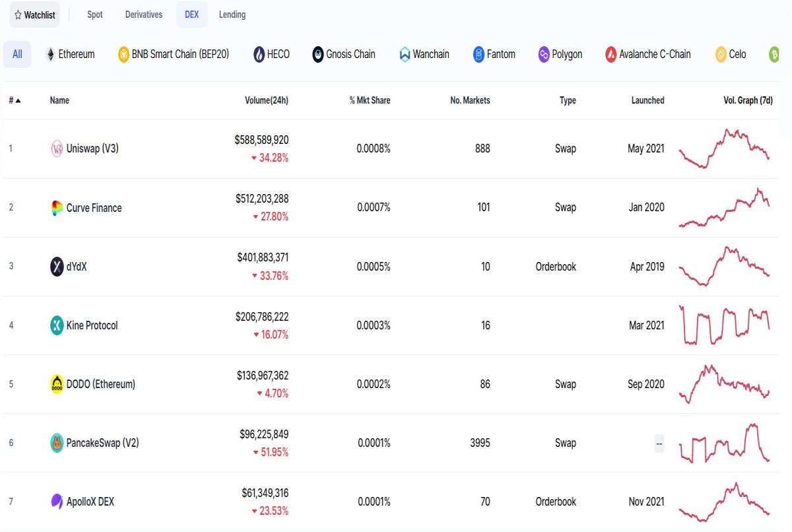Filter by BNB Smart Chain (BEP20)
792x532 pixels.
174,54
